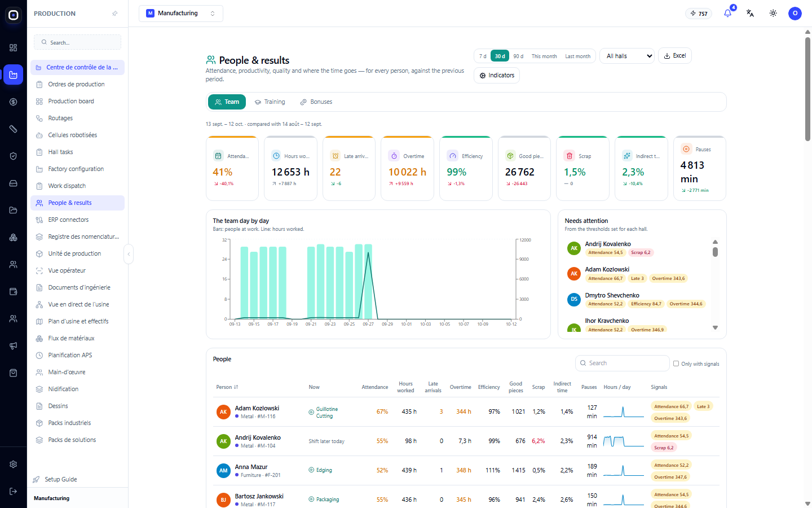Toggle the light/dark theme sun icon

coord(773,14)
